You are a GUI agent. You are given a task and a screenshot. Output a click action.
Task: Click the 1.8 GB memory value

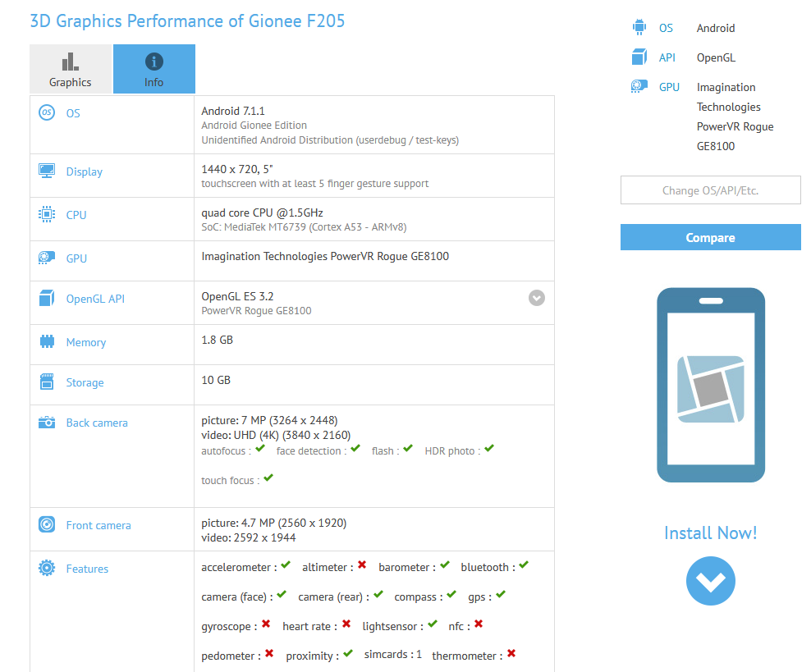218,340
